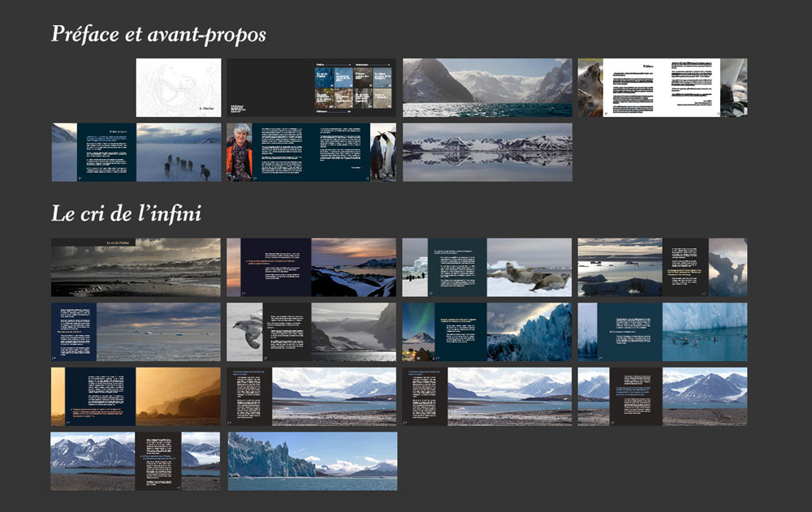812x512 pixels.
Task: Open the Préface spread with walrus photo
Action: 666,86
